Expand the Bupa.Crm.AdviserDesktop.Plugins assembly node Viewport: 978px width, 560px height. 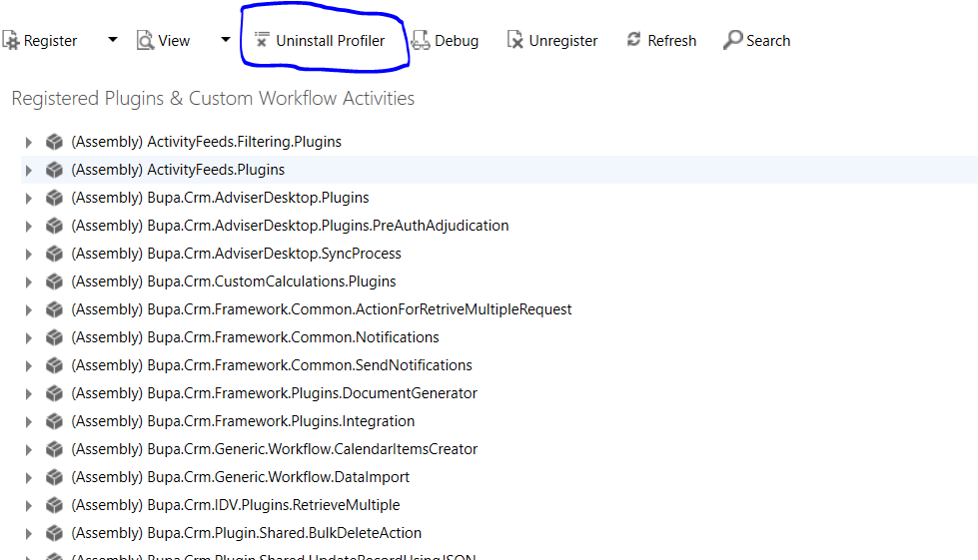tap(28, 199)
